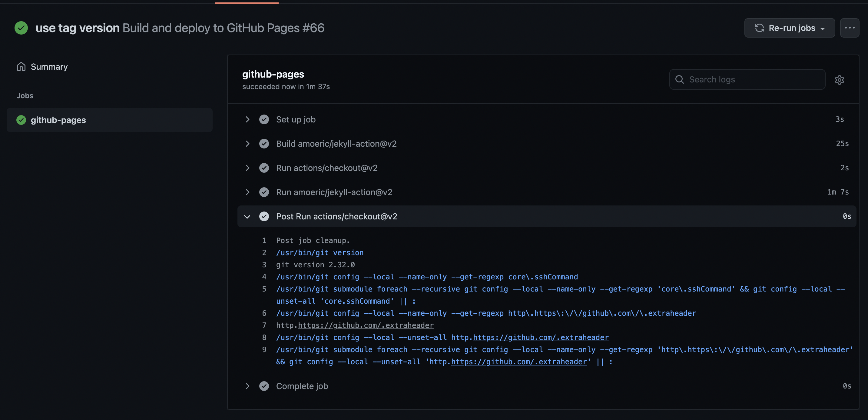Viewport: 868px width, 420px height.
Task: Select the github-pages job in sidebar
Action: 110,120
